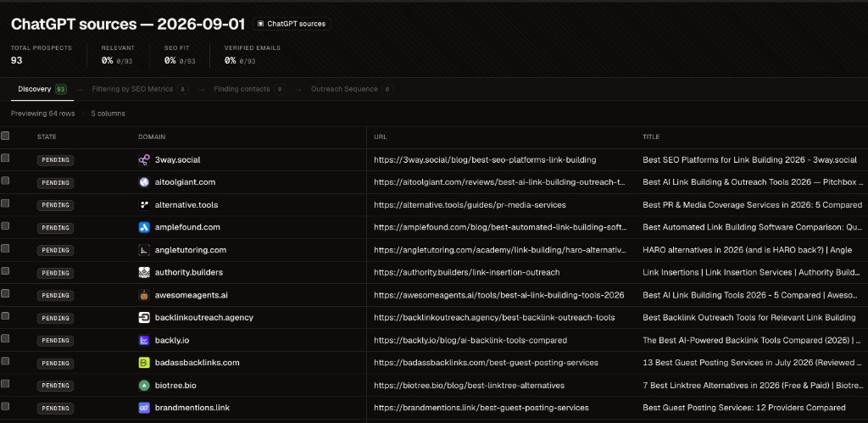Switch to Finding contacts tab
The height and width of the screenshot is (423, 868).
tap(249, 89)
